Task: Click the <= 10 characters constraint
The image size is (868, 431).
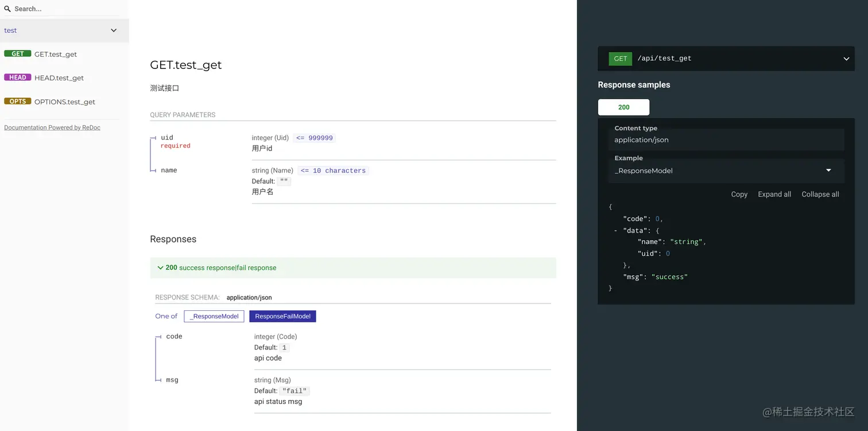Action: (x=333, y=171)
